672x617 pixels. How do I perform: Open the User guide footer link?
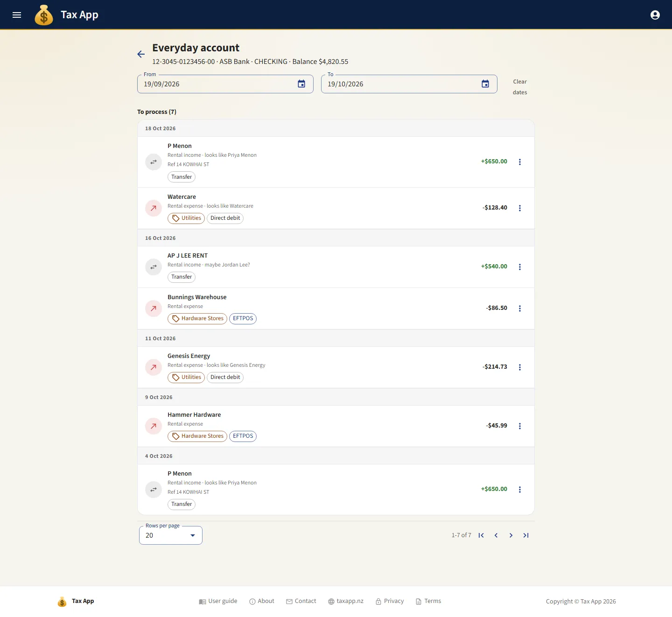[218, 601]
